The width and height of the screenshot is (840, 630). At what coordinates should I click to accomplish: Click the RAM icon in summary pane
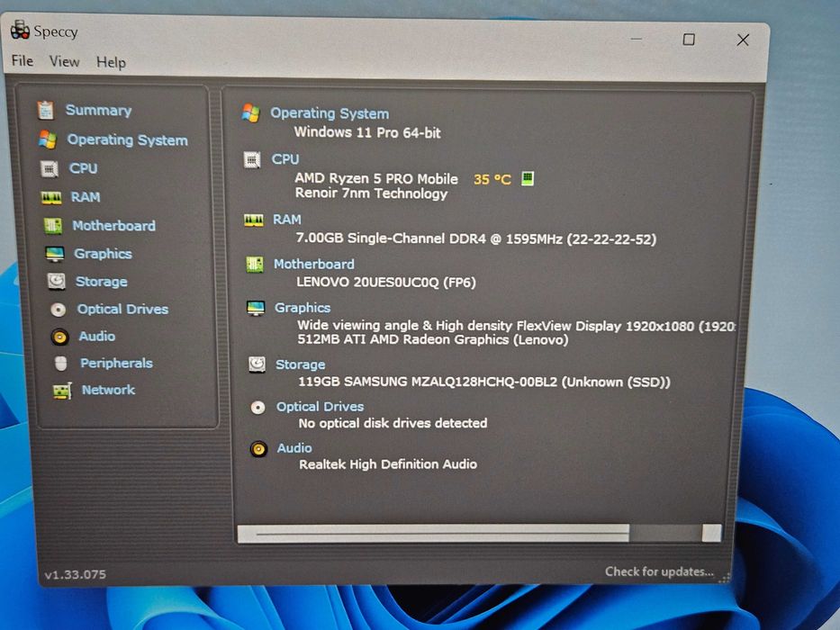click(x=253, y=220)
